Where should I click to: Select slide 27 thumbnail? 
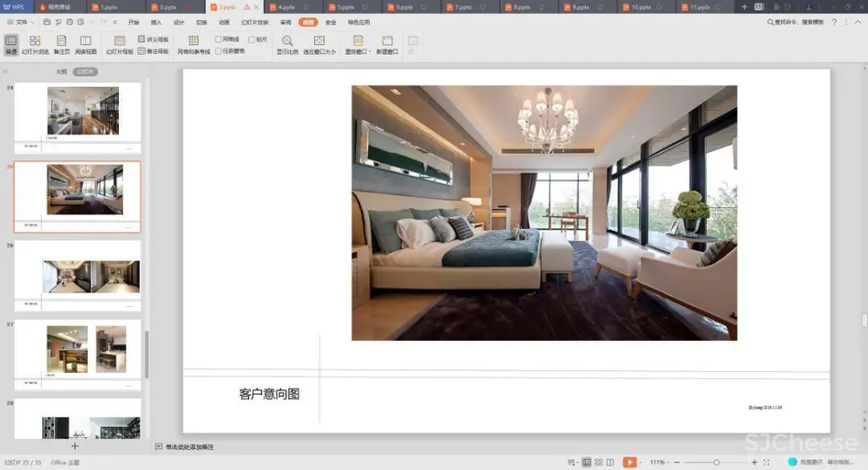(77, 355)
